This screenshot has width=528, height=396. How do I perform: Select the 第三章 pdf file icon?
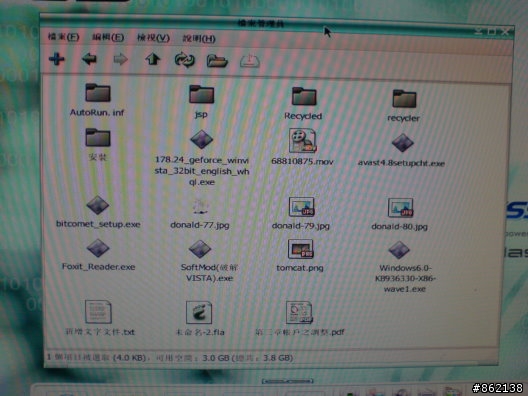point(299,312)
